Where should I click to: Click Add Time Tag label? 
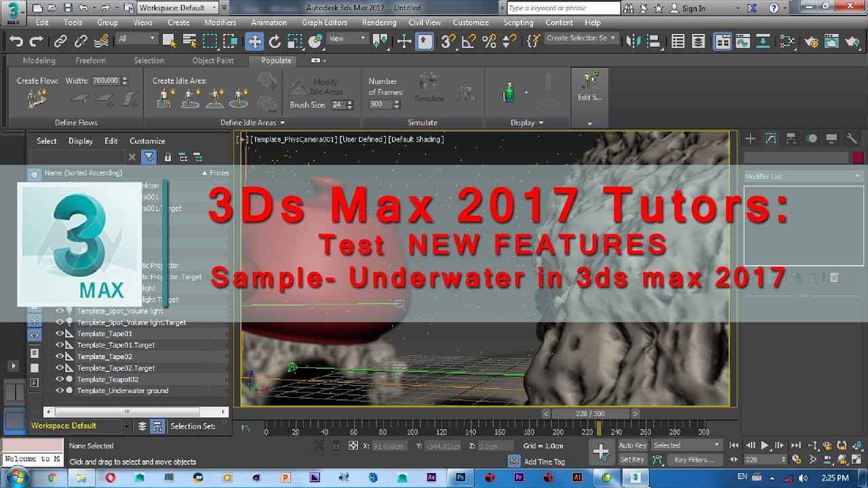545,462
